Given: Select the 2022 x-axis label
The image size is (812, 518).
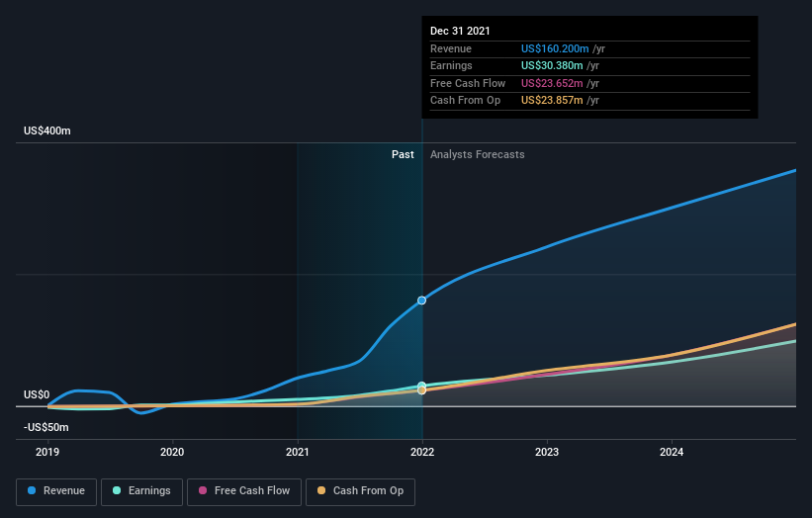Looking at the screenshot, I should (x=422, y=453).
